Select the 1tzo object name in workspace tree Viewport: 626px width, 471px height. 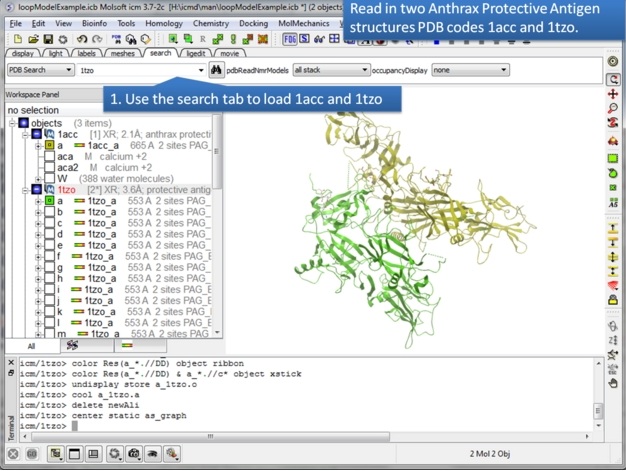tap(66, 190)
